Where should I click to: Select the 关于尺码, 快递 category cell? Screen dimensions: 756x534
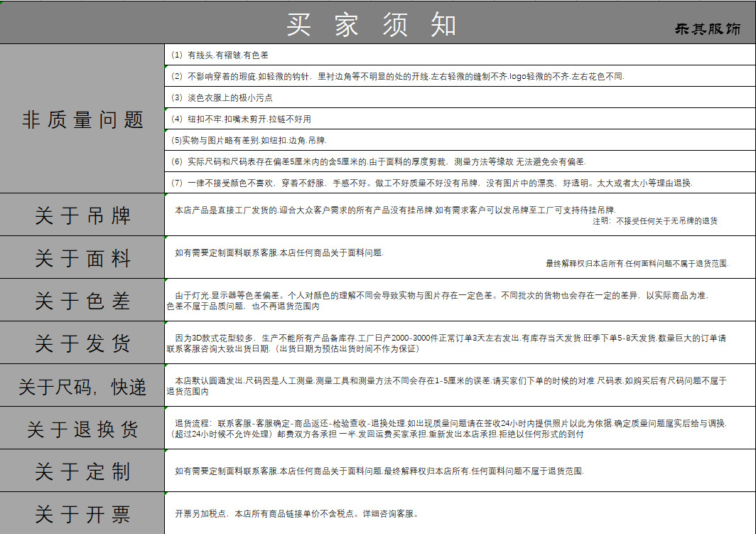[82, 385]
